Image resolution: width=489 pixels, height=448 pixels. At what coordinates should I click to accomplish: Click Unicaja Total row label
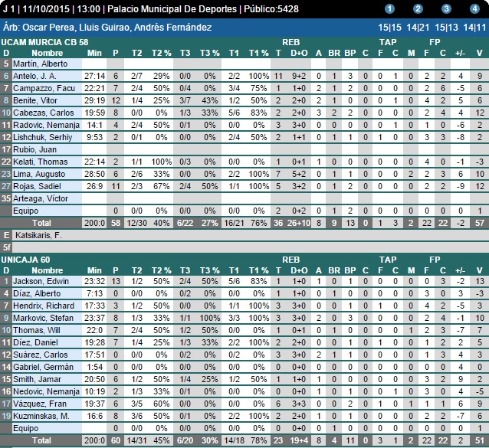point(42,440)
